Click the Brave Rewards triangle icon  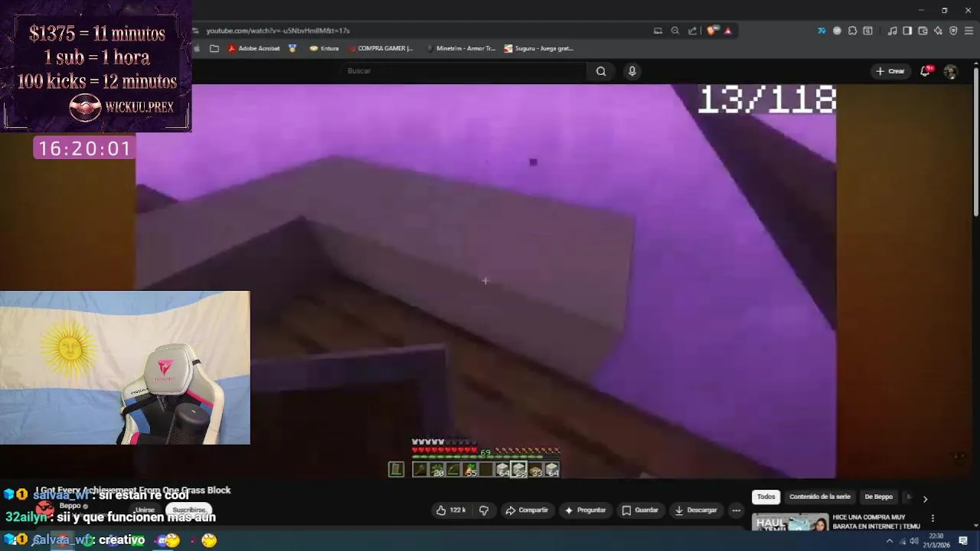(x=727, y=31)
